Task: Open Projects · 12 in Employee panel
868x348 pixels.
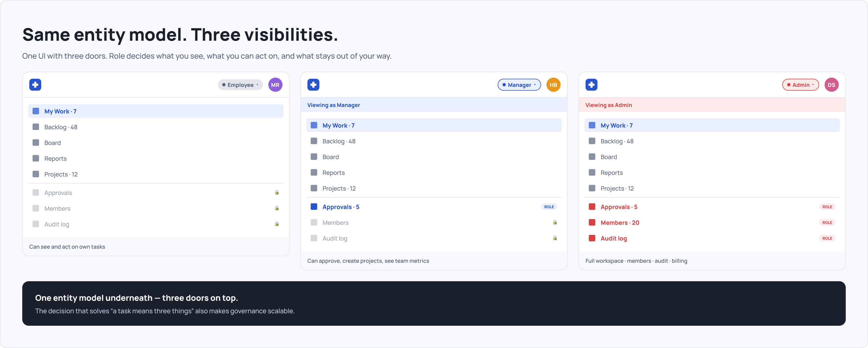Action: (156, 174)
